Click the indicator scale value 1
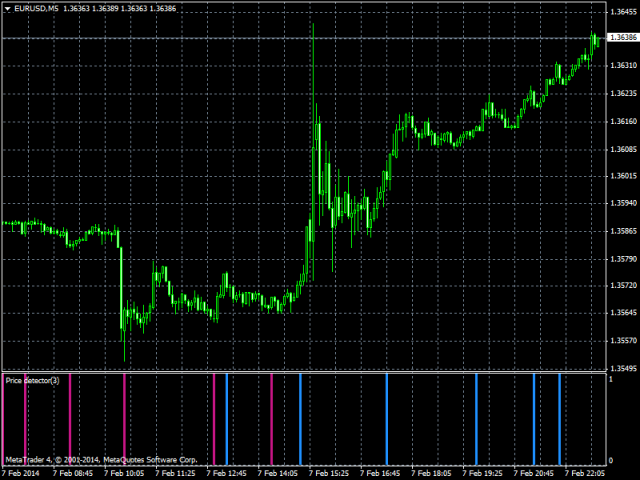This screenshot has width=640, height=480. [x=611, y=379]
